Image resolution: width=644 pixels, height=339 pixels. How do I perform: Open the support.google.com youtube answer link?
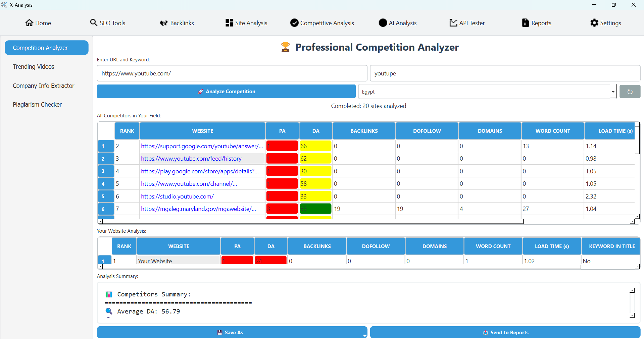202,146
